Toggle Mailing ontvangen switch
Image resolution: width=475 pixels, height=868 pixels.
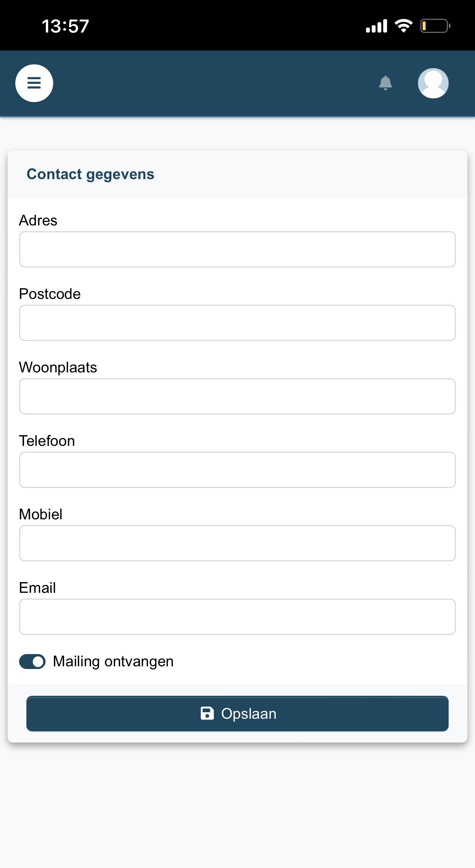(x=32, y=661)
